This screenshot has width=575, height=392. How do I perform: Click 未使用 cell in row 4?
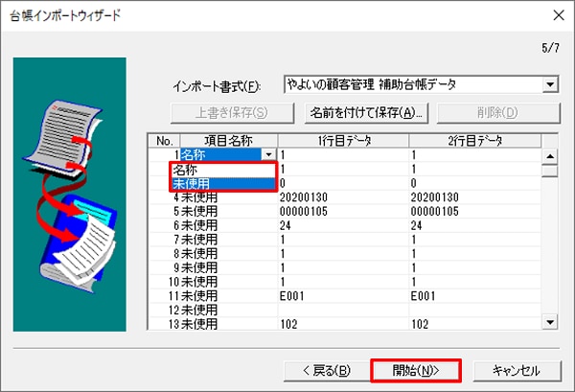(228, 197)
